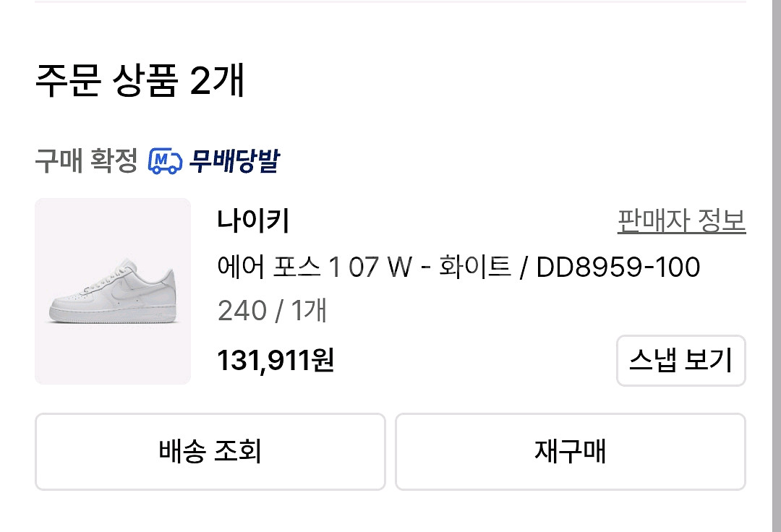Open the Nike Air Force 1 product thumbnail
This screenshot has width=781, height=532.
tap(113, 292)
